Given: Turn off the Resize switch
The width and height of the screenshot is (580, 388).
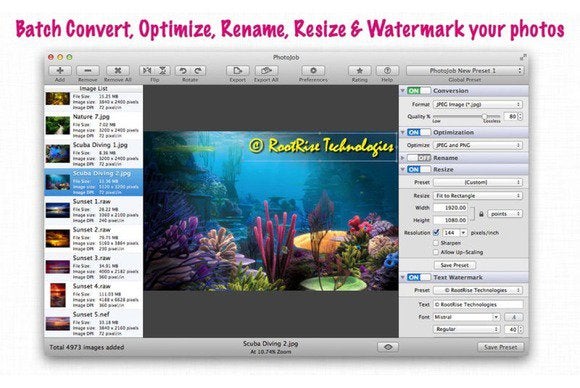Looking at the screenshot, I should [x=419, y=169].
